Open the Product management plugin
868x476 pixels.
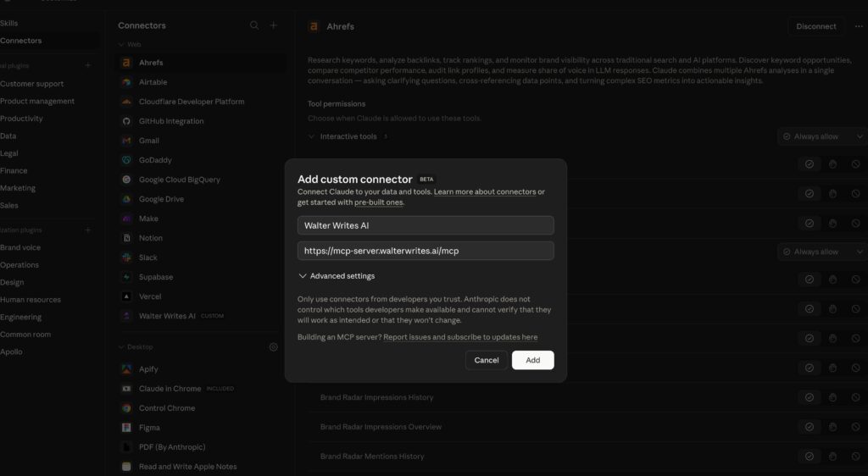pos(37,101)
